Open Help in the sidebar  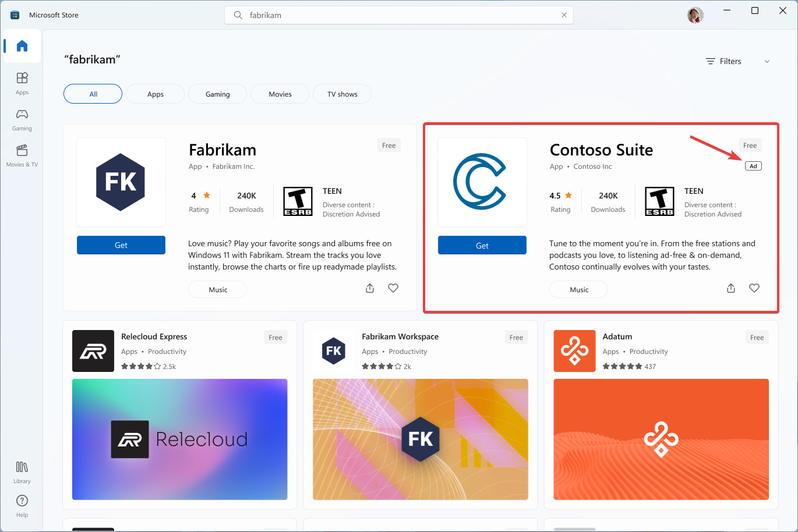point(22,505)
